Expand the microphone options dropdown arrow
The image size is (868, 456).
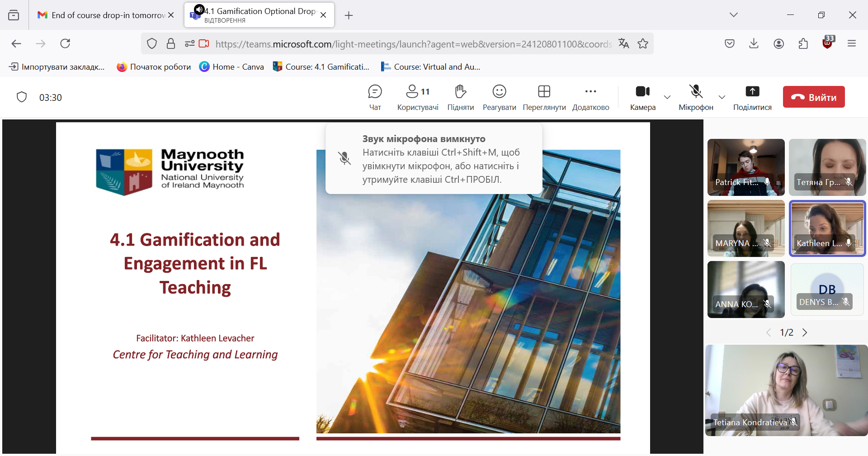tap(722, 97)
